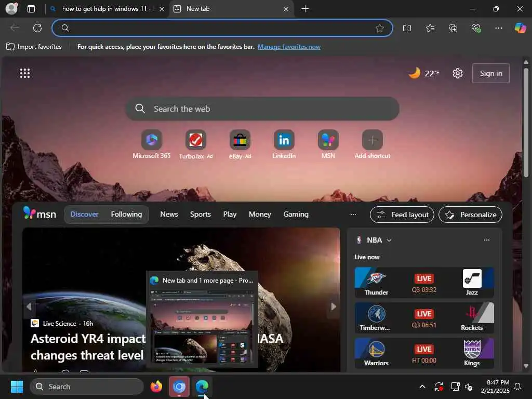Open Firefox from the taskbar
Viewport: 532px width, 399px height.
(156, 387)
